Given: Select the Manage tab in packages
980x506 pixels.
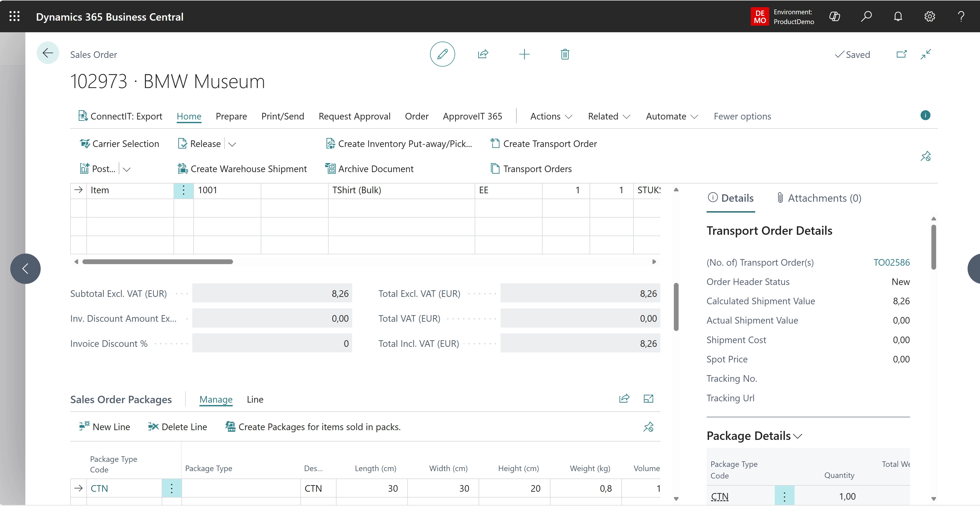Looking at the screenshot, I should pyautogui.click(x=216, y=399).
